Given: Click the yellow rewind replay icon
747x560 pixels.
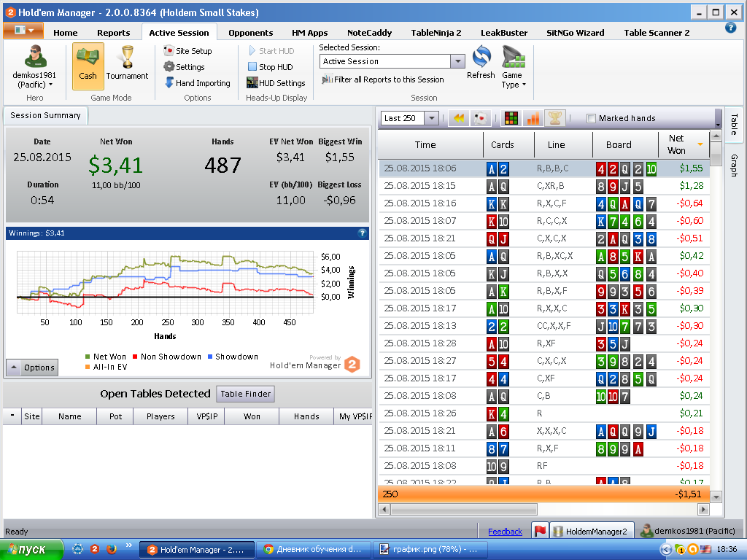Looking at the screenshot, I should [x=459, y=118].
